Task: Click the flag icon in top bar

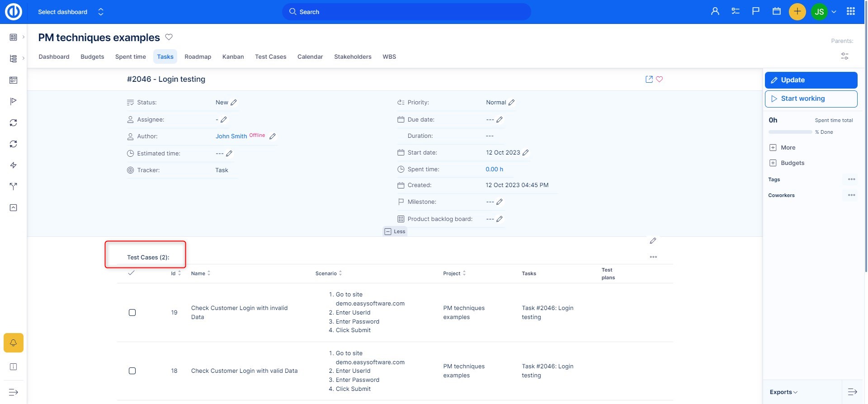Action: 756,11
